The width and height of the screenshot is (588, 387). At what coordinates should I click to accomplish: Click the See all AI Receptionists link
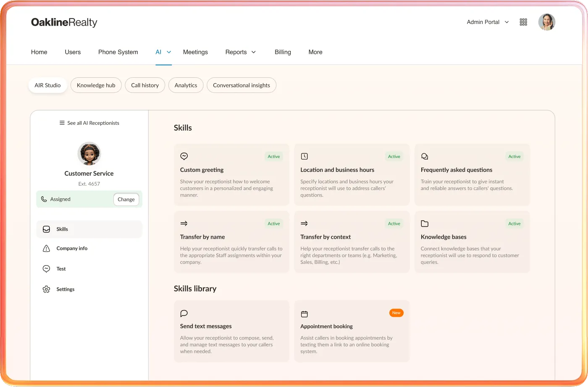click(x=89, y=123)
